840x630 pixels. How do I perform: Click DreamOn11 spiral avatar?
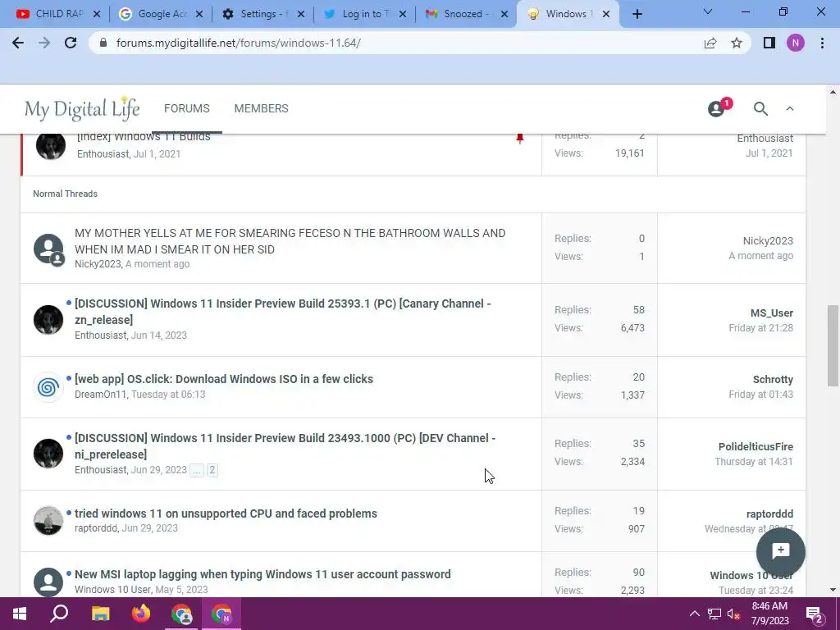(x=48, y=387)
